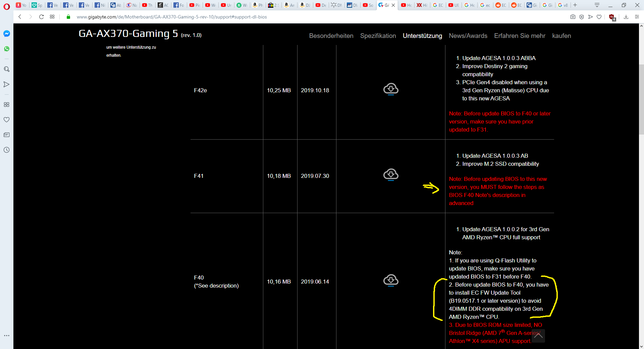Switch to the So YouTube tab
The image size is (644, 349).
tap(368, 5)
